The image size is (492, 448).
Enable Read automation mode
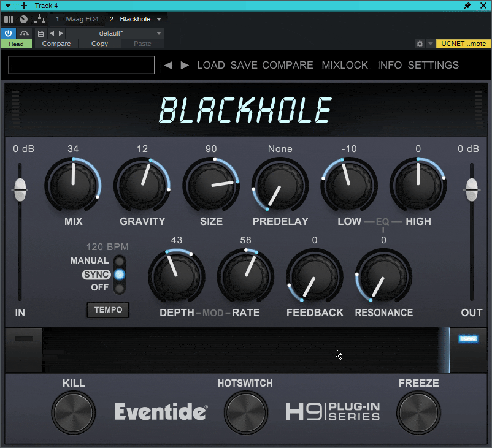[x=17, y=44]
